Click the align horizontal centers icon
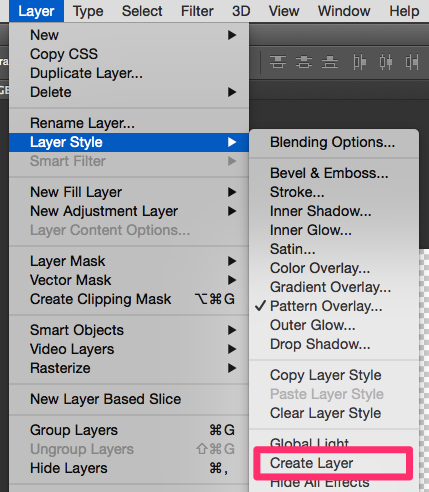Viewport: 429px width, 492px height. pos(386,62)
